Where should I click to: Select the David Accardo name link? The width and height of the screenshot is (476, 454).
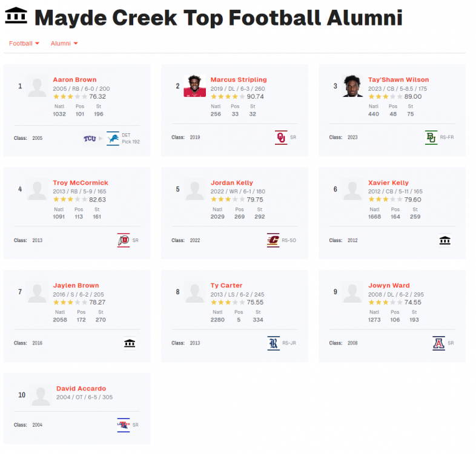pyautogui.click(x=81, y=389)
